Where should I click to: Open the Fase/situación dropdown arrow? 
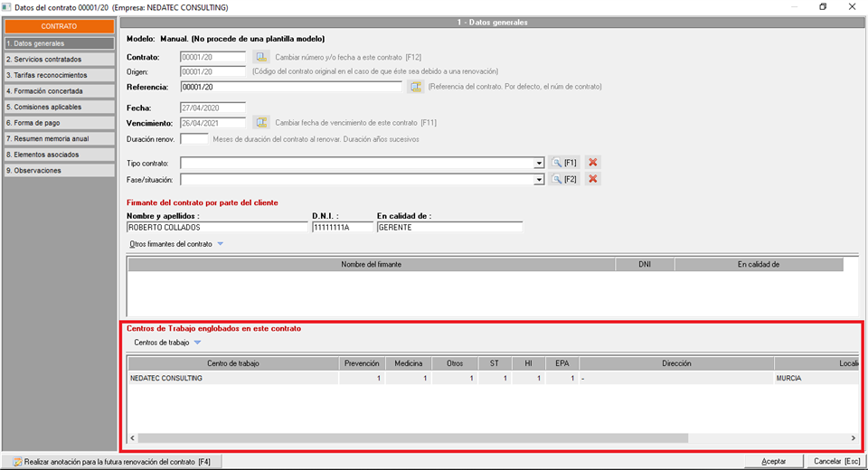pyautogui.click(x=539, y=180)
